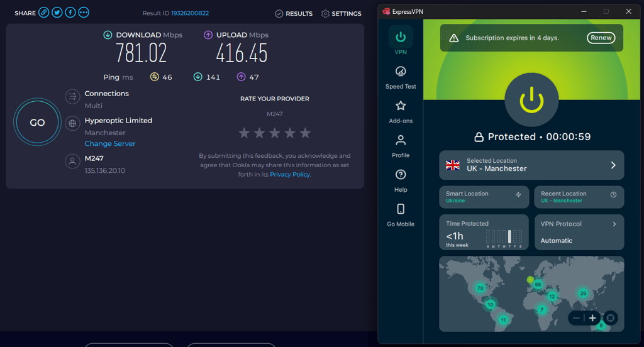Click the upload arrow icon next to UPLOAD
Image resolution: width=644 pixels, height=347 pixels.
(x=208, y=35)
